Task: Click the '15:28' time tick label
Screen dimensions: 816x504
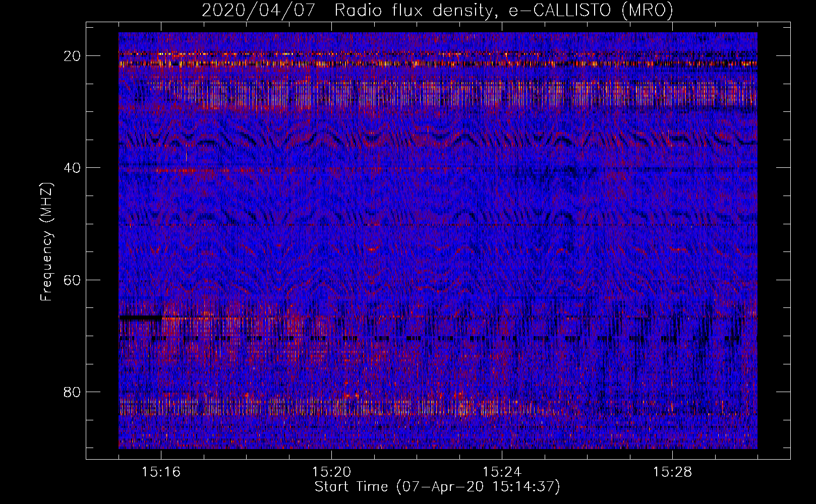Action: tap(672, 472)
